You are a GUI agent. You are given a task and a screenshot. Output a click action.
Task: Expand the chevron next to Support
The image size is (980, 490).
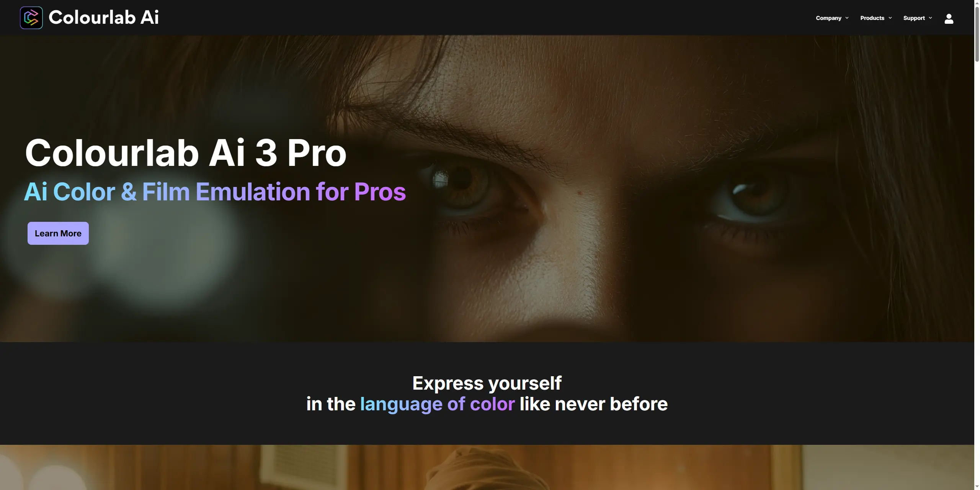coord(930,18)
